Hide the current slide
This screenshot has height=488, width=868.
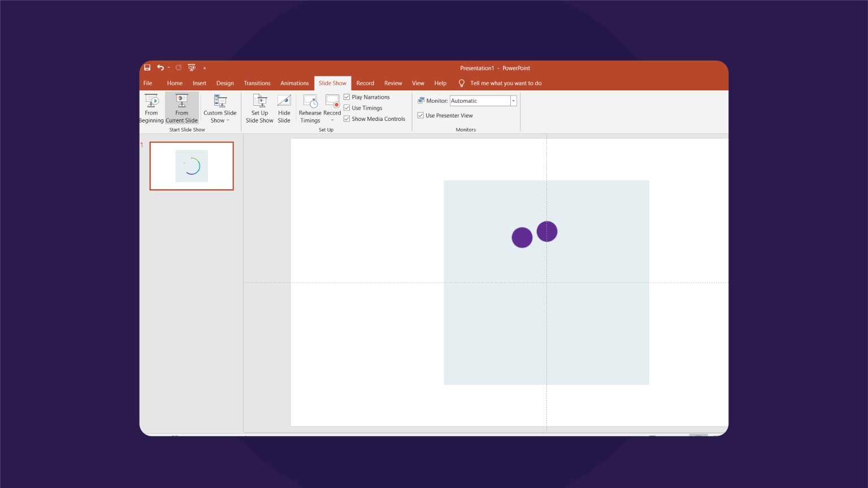(284, 107)
